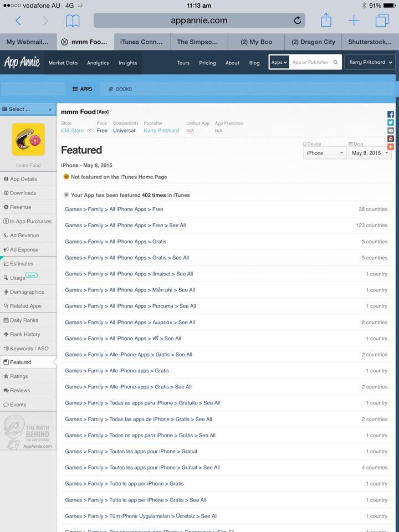399x532 pixels.
Task: Open Safari bookmarks book icon
Action: pyautogui.click(x=73, y=21)
